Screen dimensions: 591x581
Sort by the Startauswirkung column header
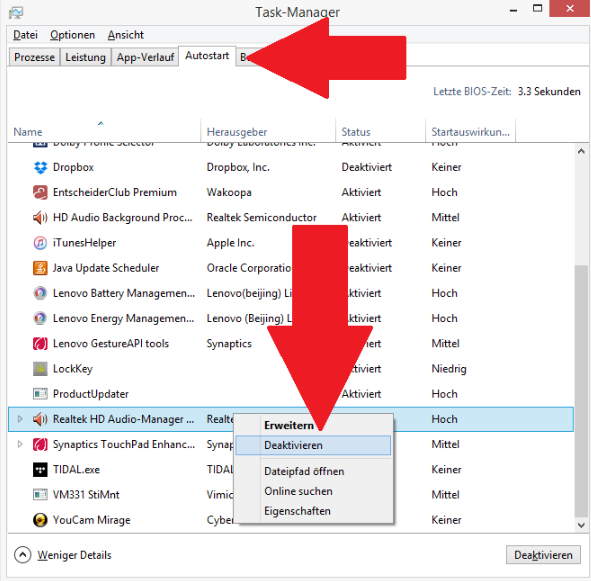coord(470,132)
